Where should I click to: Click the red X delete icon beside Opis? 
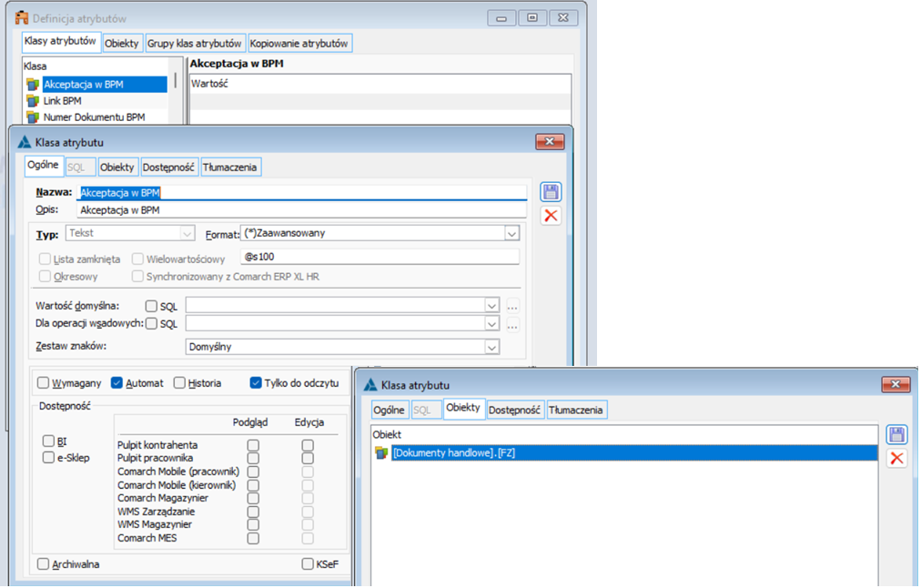(x=551, y=216)
